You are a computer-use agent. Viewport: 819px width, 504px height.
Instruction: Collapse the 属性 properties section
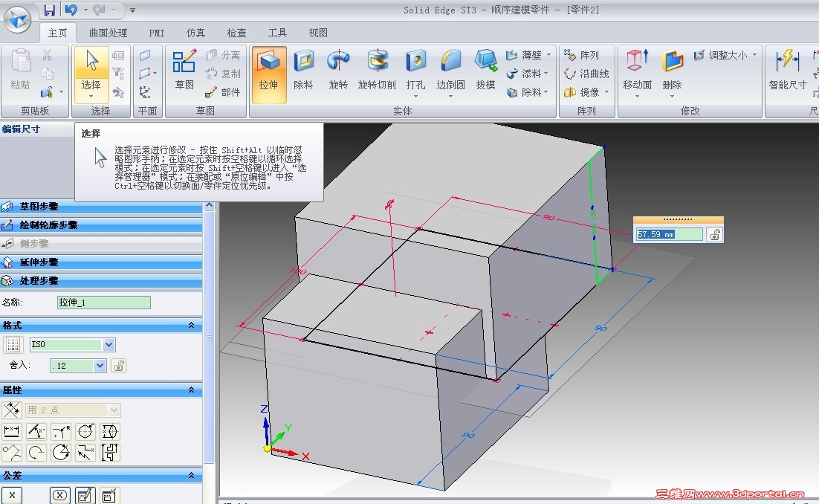tap(191, 390)
